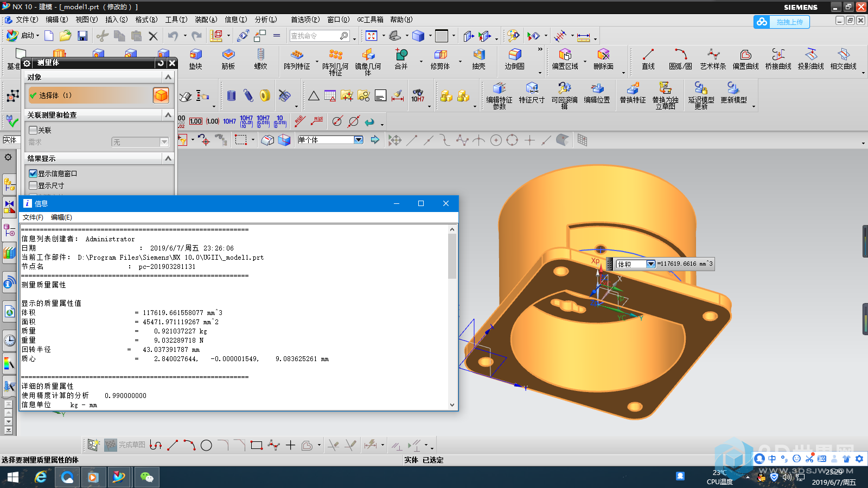Collapse the 对象 section
Viewport: 868px width, 488px height.
point(168,77)
